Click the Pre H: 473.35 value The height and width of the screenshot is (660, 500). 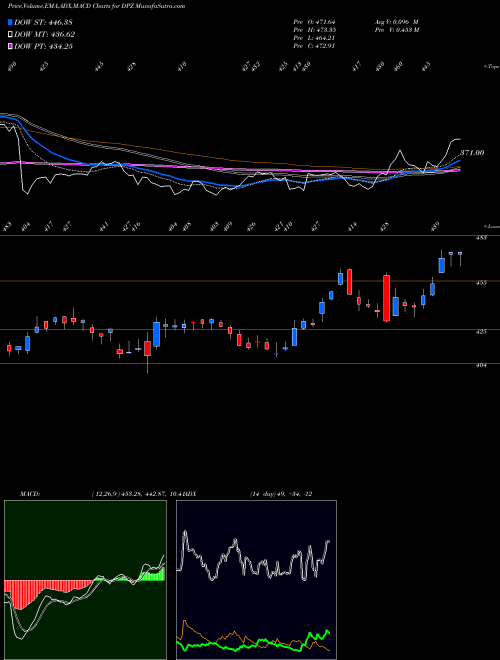314,30
